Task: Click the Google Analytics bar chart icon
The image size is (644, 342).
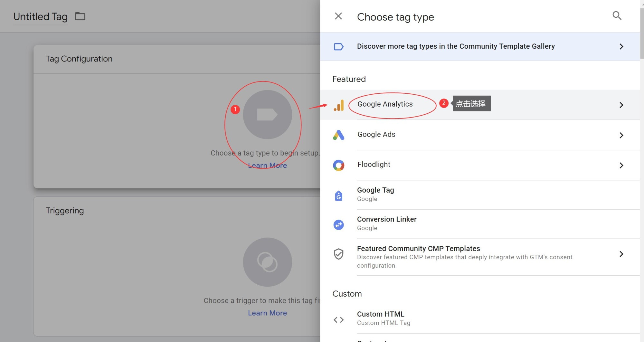Action: pyautogui.click(x=338, y=105)
